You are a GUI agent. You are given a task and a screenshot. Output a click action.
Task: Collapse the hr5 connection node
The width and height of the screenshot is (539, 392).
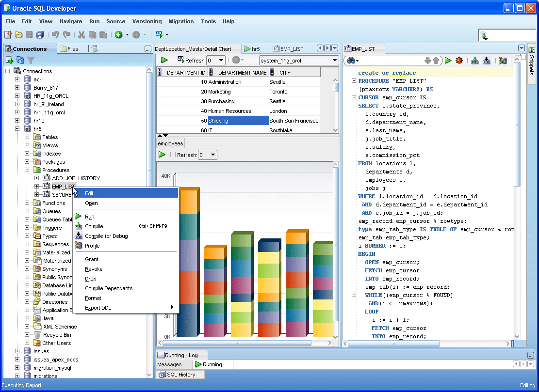click(17, 129)
